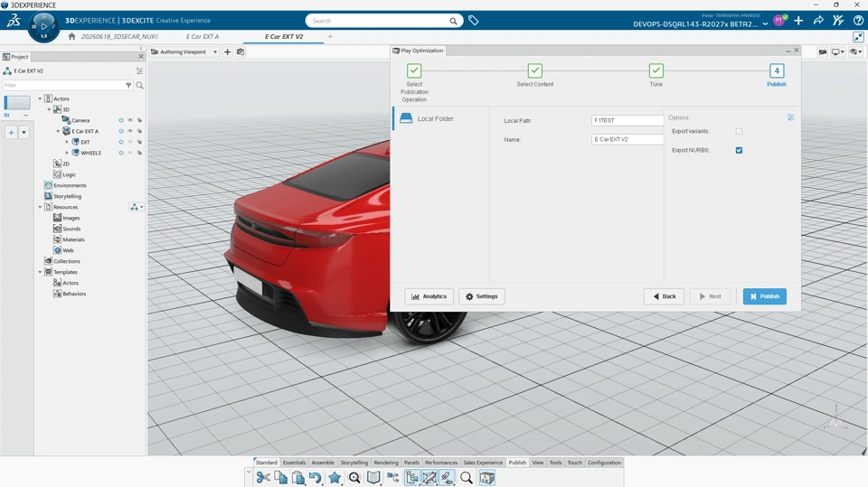Switch to the Publish toolbar tab

[x=517, y=463]
